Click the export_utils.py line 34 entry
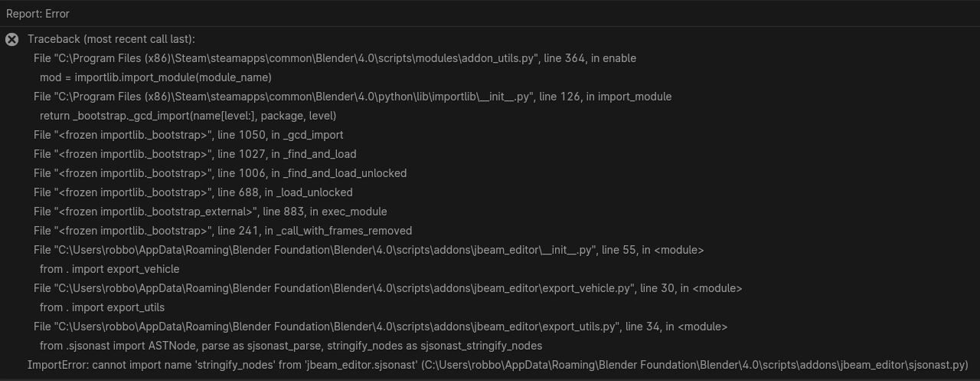This screenshot has width=980, height=381. point(381,327)
